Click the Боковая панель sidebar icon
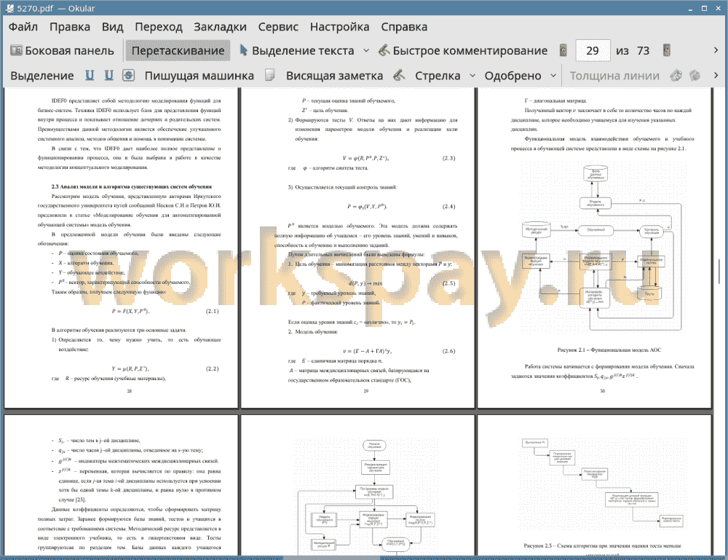The image size is (728, 560). pos(16,50)
